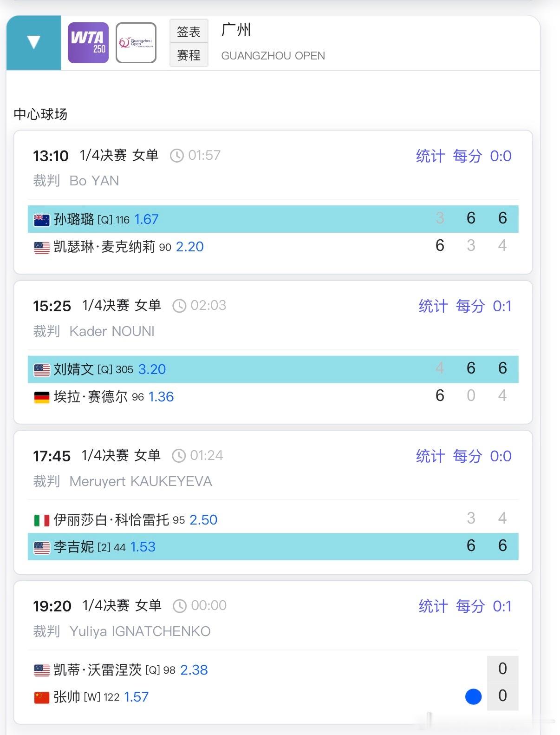Open 统计 stats for the 19:20 match
Screen dimensions: 560x735
point(433,606)
